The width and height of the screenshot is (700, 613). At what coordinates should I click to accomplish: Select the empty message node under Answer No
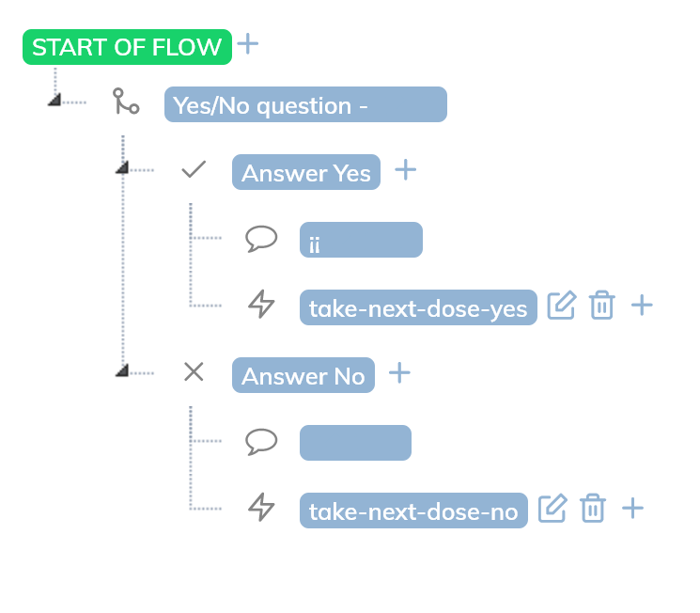(355, 443)
